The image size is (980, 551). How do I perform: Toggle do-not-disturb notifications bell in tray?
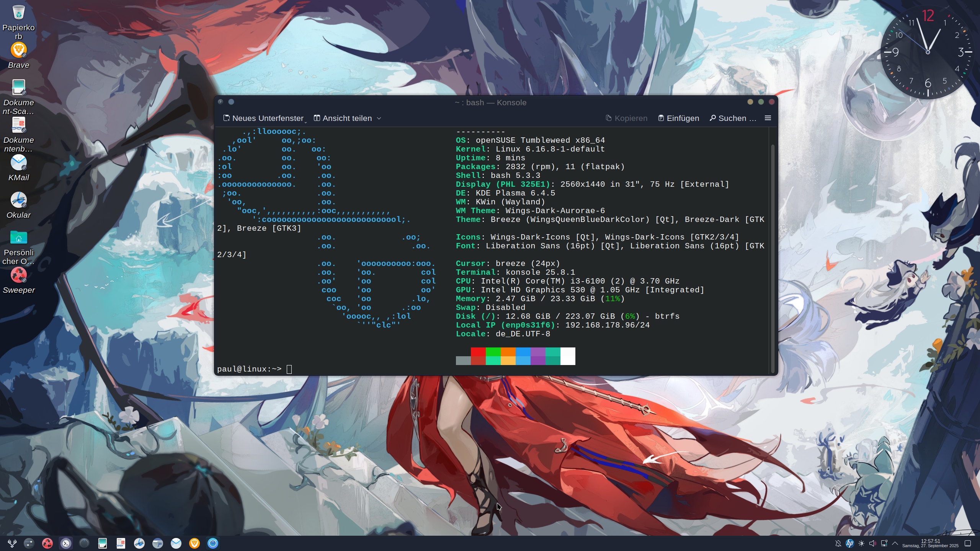pyautogui.click(x=838, y=543)
